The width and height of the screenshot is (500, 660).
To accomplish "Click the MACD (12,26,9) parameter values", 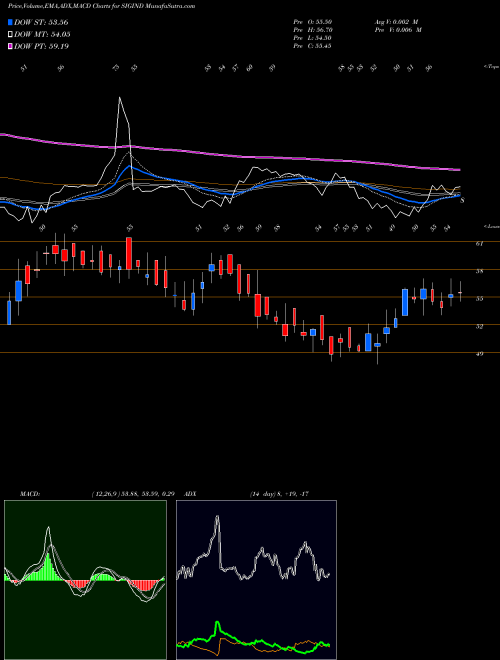I will tap(133, 494).
